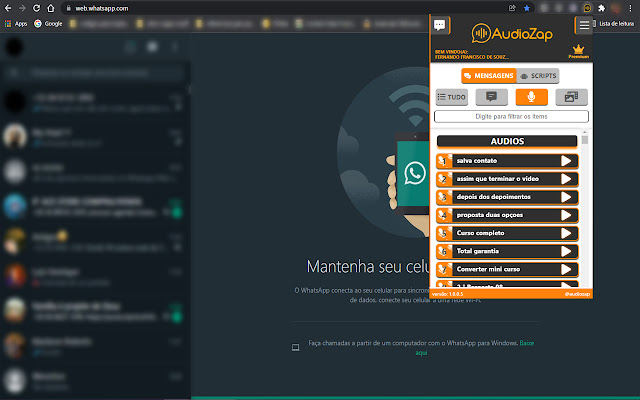The image size is (640, 400).
Task: Show all items with TUDO filter
Action: click(x=451, y=97)
